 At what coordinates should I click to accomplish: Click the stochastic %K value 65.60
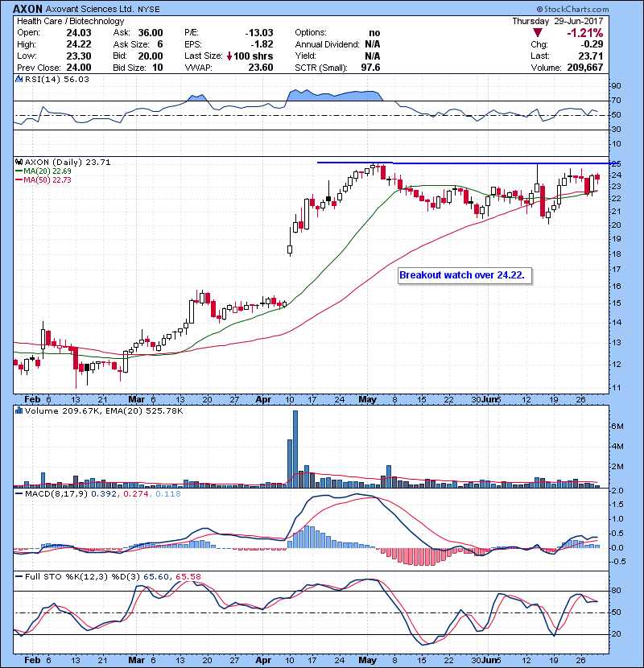pos(156,576)
